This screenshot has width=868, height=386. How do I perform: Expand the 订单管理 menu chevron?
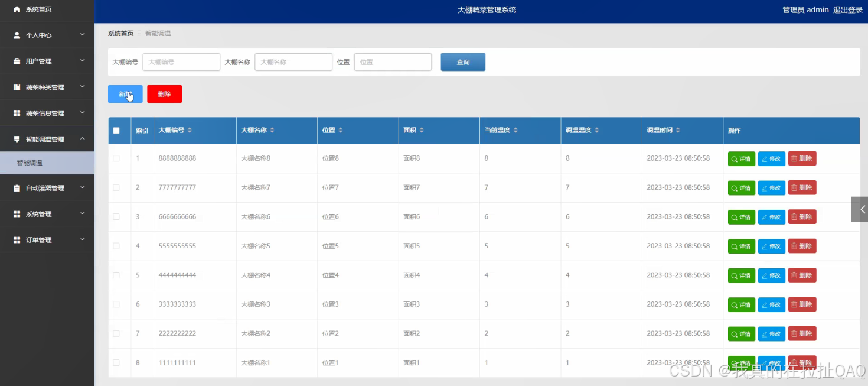83,239
